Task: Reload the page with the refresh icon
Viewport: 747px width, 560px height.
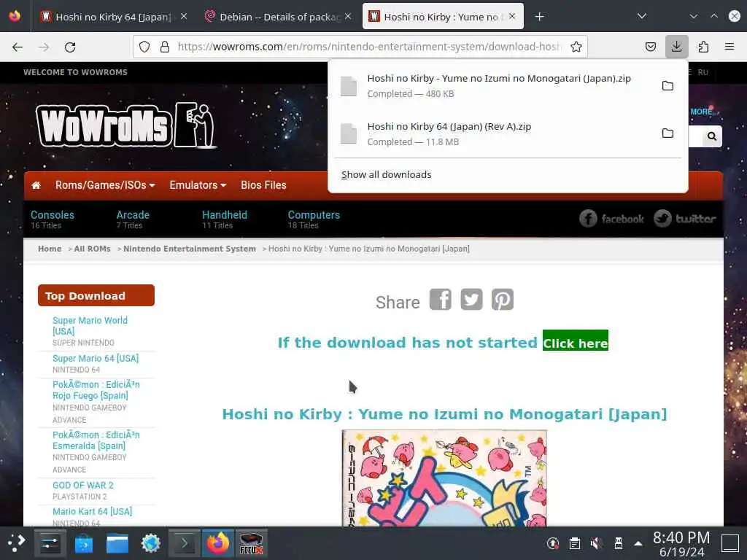Action: pos(70,47)
